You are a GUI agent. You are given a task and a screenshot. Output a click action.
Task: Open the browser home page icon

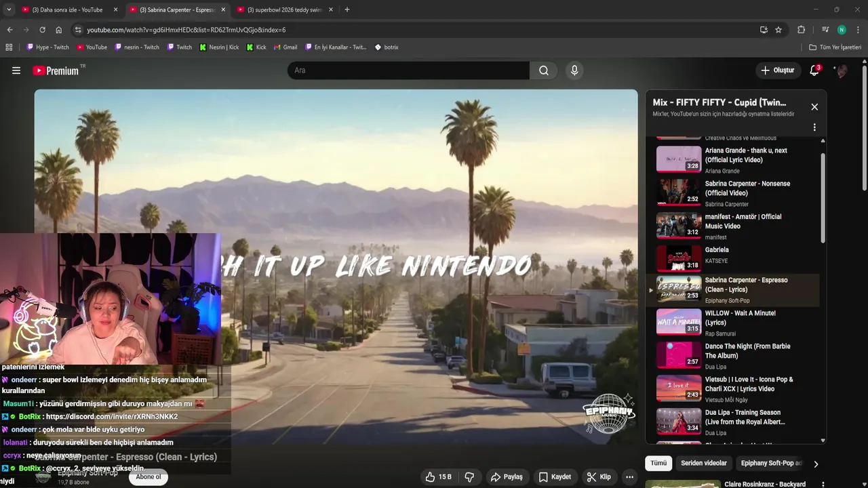58,30
